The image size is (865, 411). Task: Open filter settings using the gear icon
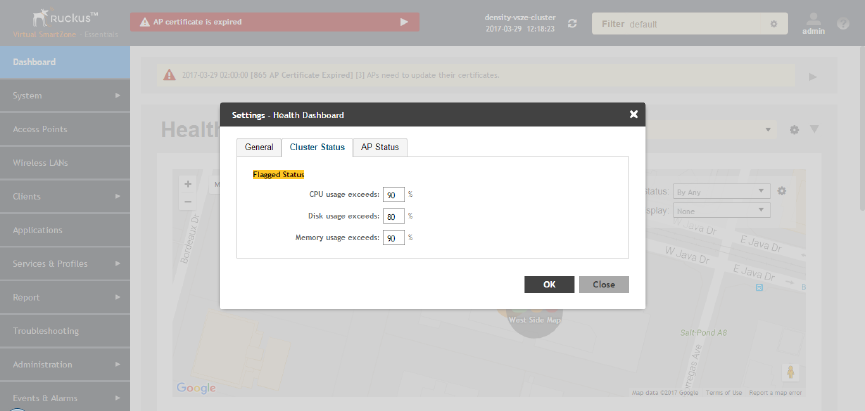773,24
